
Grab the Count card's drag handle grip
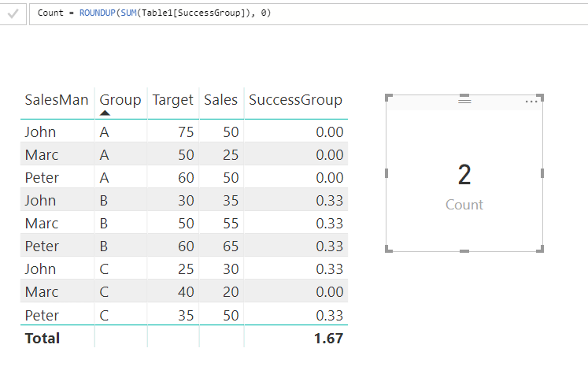[464, 101]
